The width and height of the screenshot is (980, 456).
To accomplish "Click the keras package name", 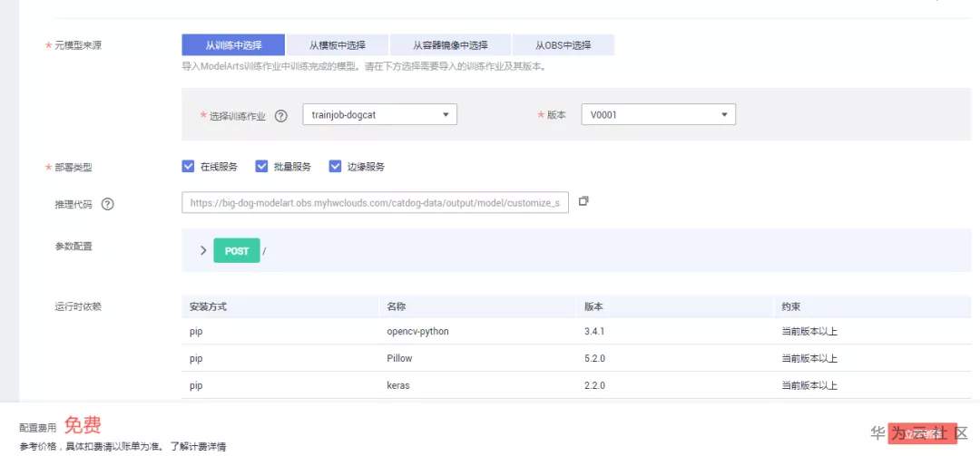I will [x=398, y=385].
